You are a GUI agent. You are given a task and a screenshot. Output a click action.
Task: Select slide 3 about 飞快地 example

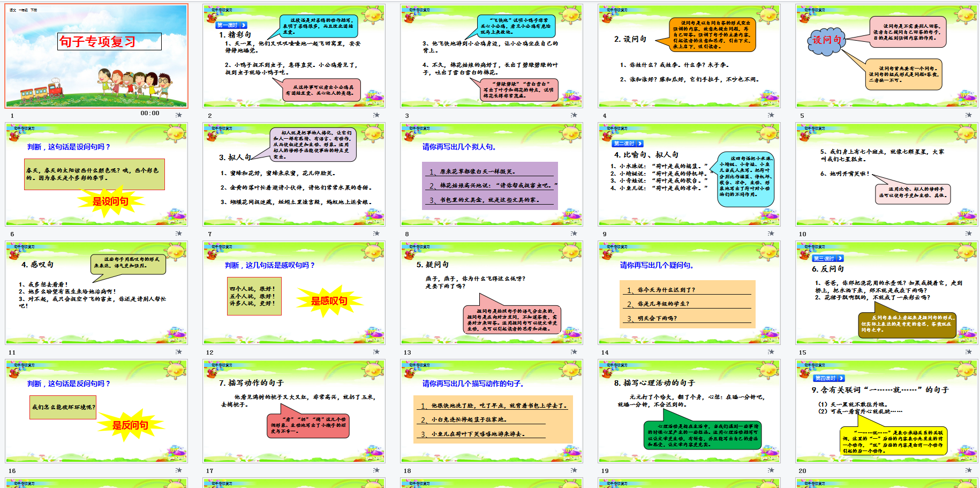(x=492, y=56)
